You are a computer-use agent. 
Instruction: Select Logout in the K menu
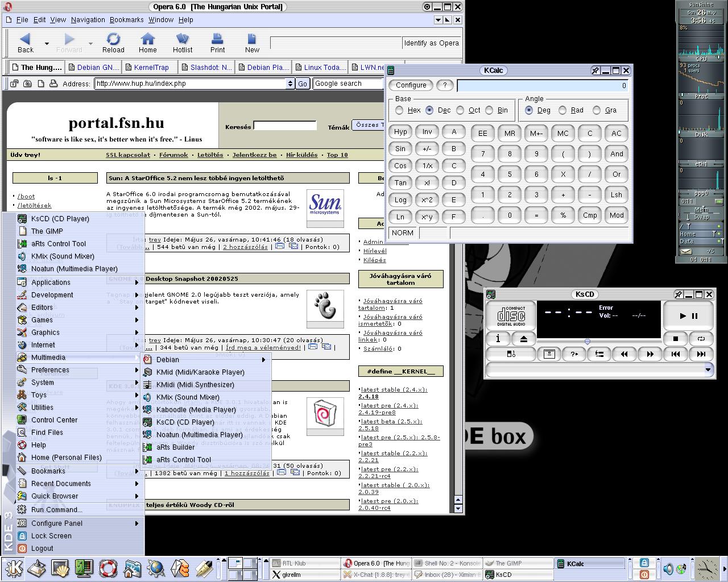point(79,548)
